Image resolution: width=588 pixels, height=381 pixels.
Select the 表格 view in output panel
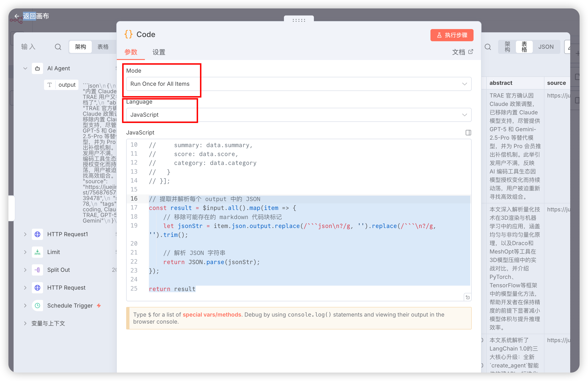coord(524,47)
